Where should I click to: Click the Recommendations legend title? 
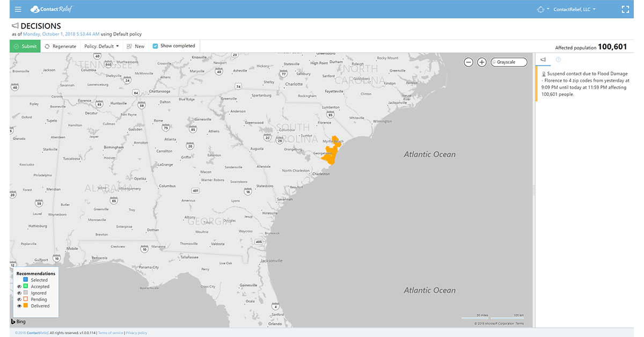(36, 274)
